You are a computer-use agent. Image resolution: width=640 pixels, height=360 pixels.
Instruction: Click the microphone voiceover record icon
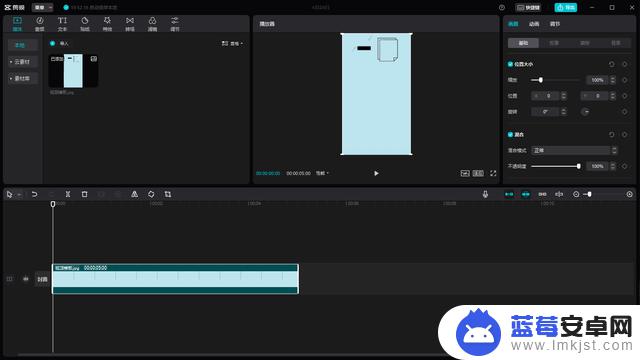click(485, 194)
